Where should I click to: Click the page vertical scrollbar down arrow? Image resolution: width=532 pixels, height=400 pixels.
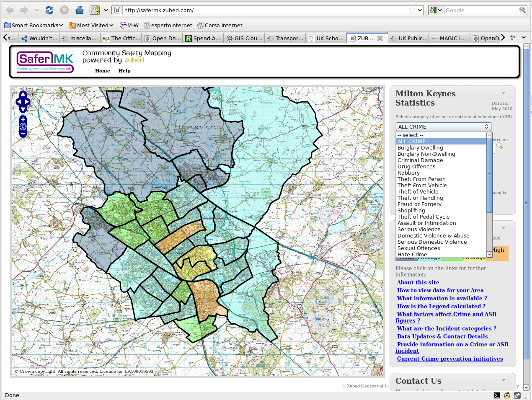pyautogui.click(x=527, y=387)
